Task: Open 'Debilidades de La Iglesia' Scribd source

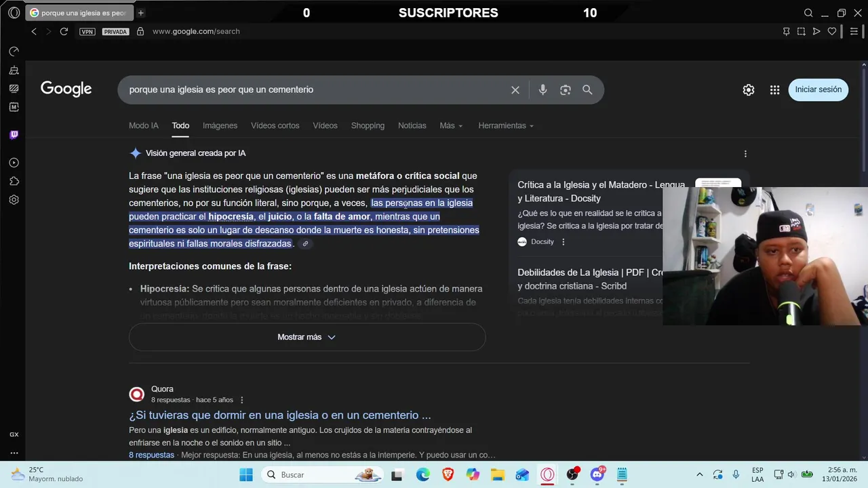Action: 590,279
